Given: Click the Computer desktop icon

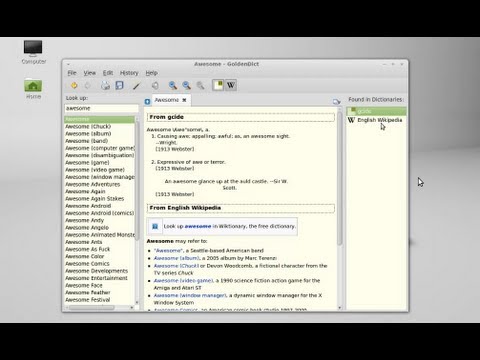Looking at the screenshot, I should [x=33, y=52].
